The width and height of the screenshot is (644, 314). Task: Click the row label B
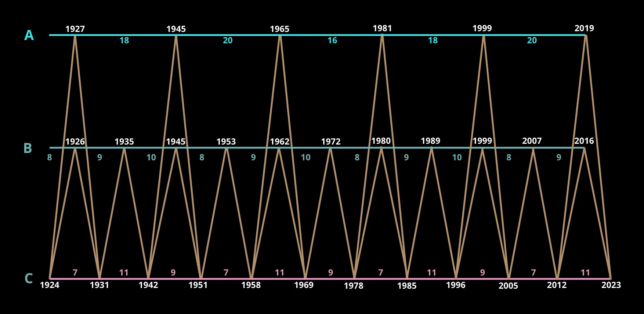pos(28,148)
